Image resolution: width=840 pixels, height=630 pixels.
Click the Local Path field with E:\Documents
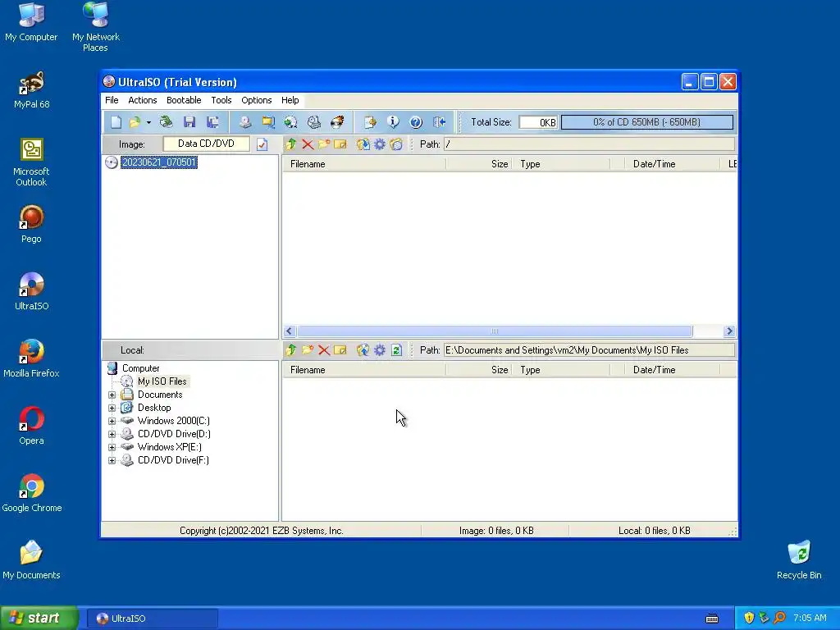point(589,349)
